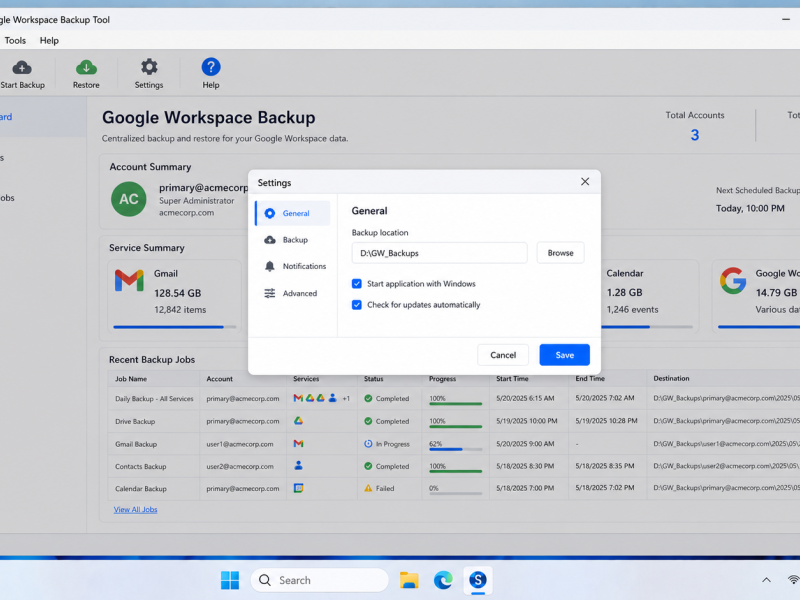Open the View All Jobs link
The width and height of the screenshot is (800, 600).
tap(135, 510)
